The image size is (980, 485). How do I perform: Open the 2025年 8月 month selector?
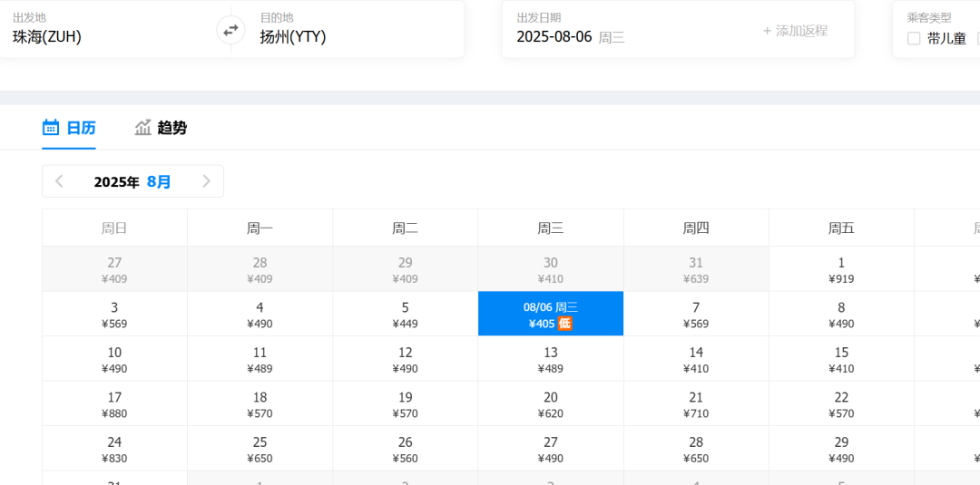tap(132, 181)
